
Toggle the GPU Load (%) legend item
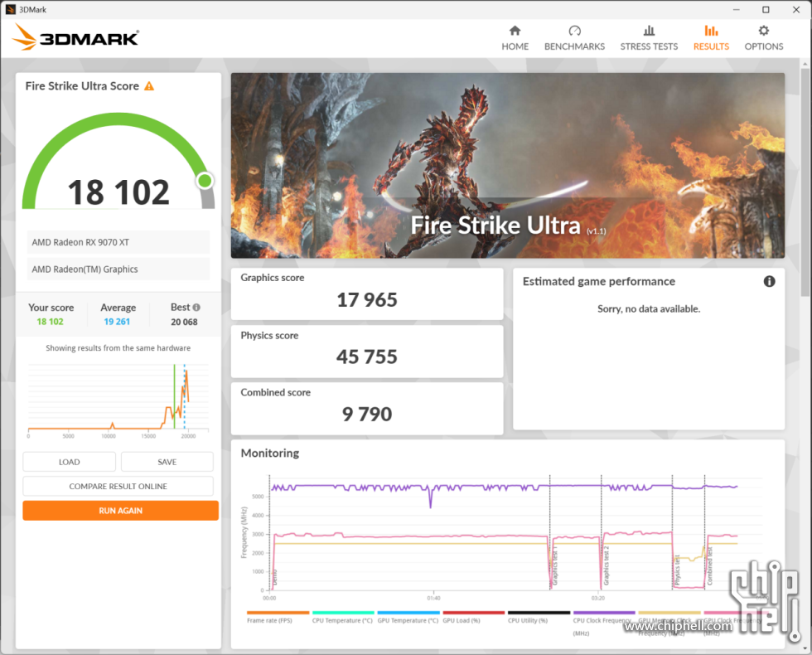pyautogui.click(x=473, y=617)
